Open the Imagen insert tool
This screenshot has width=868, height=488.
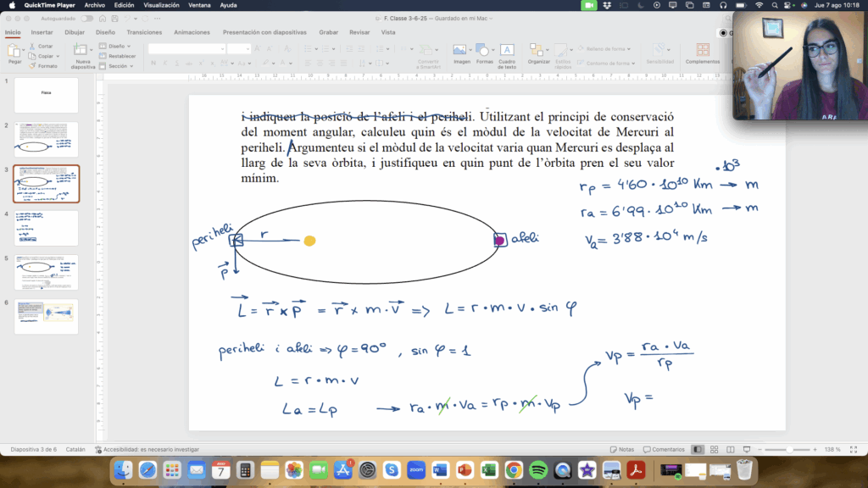459,50
